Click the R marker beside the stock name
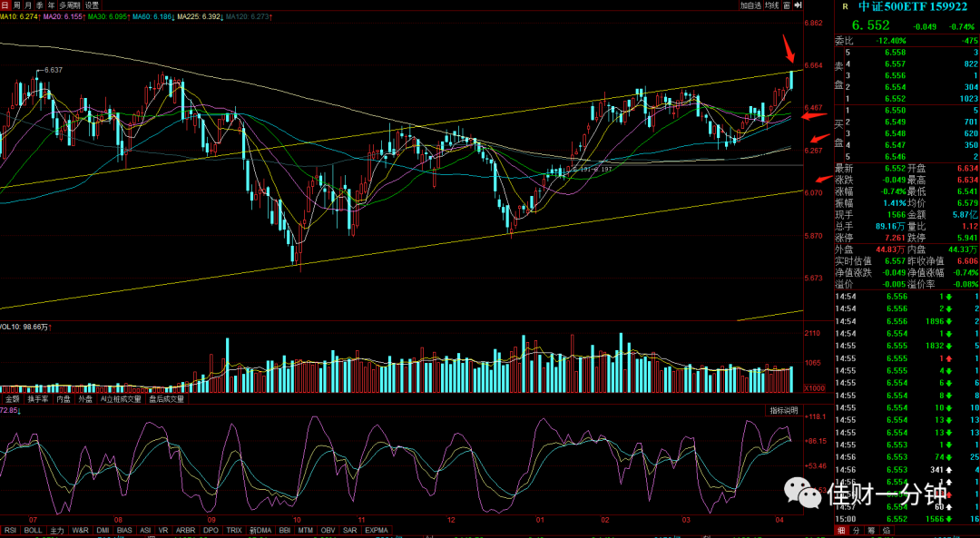Viewport: 980px width, 538px height. (846, 7)
